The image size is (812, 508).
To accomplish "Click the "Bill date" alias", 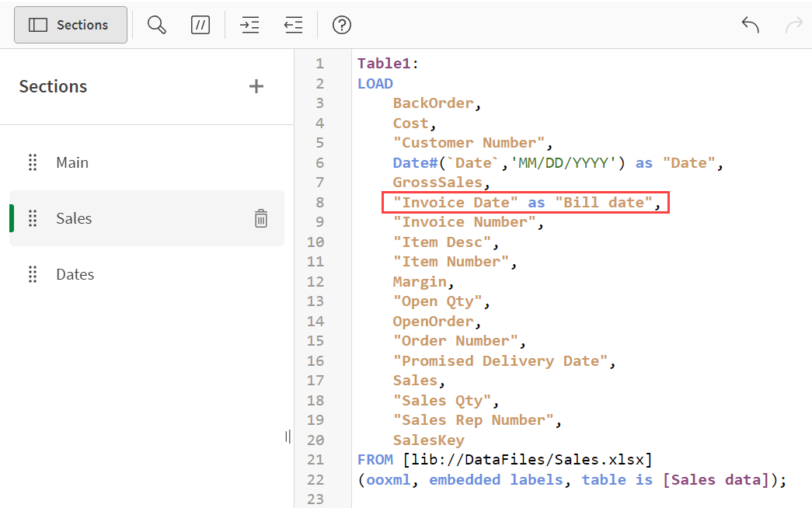I will coord(604,203).
